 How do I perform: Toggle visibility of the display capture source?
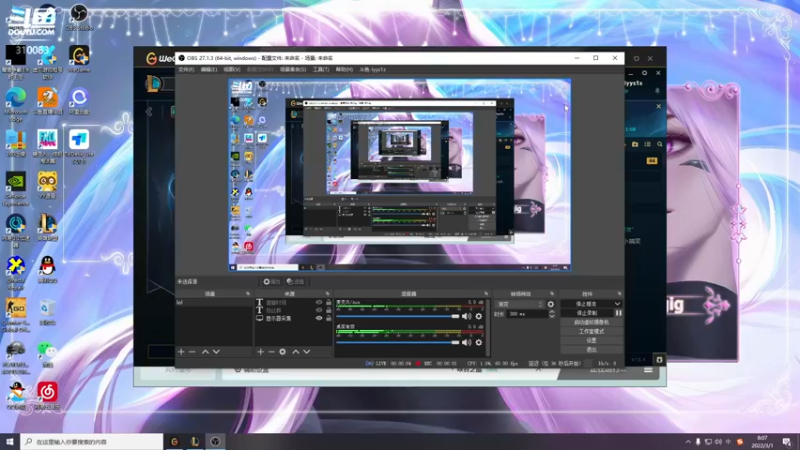pyautogui.click(x=319, y=318)
